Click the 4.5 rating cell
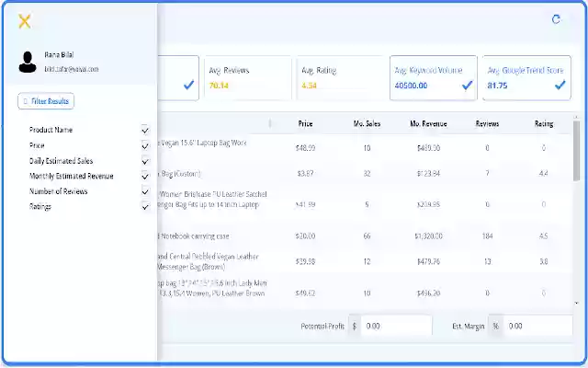This screenshot has height=368, width=588. (544, 236)
